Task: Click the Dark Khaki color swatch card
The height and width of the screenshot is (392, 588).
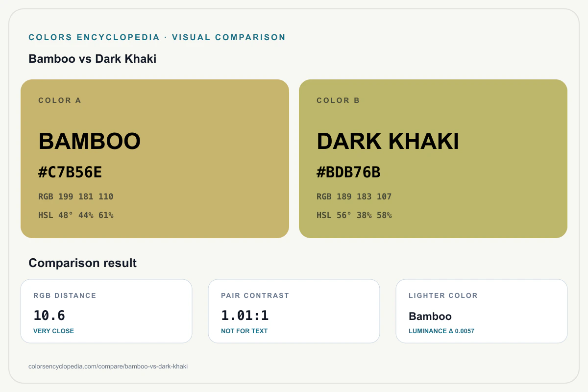Action: (x=433, y=159)
